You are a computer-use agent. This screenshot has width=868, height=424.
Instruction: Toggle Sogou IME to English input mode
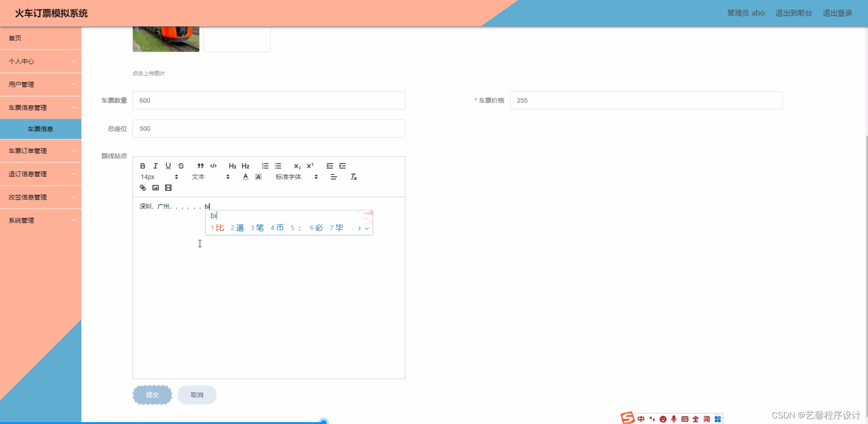point(641,418)
